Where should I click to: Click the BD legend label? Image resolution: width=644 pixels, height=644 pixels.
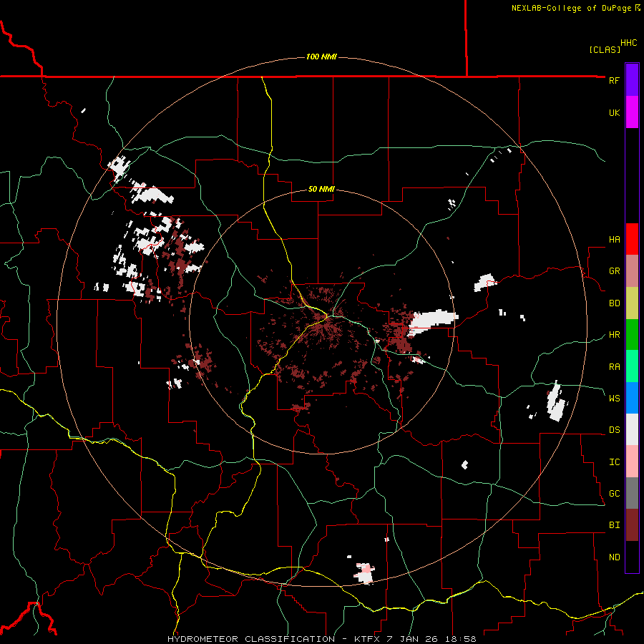click(614, 303)
